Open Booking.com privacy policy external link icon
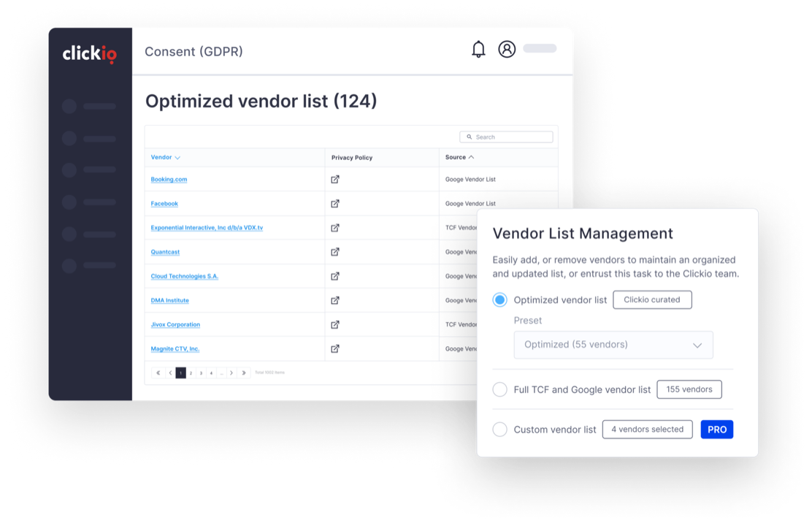The height and width of the screenshot is (526, 812). (335, 179)
